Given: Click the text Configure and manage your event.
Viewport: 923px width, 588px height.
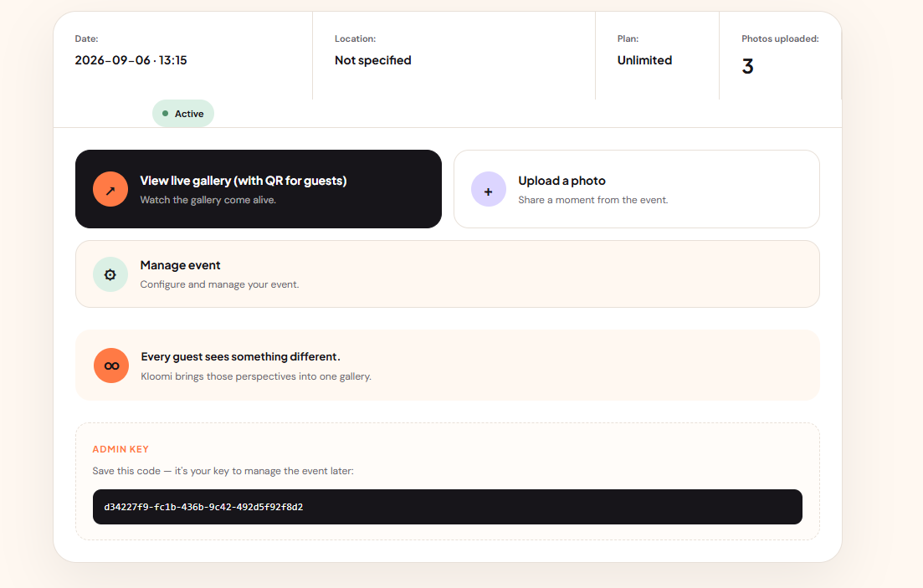Looking at the screenshot, I should pyautogui.click(x=219, y=284).
